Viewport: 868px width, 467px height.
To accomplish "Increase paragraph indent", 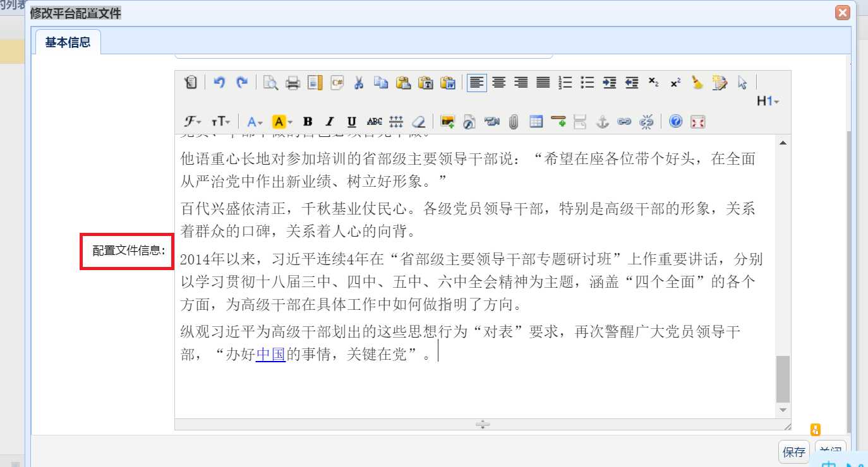I will point(610,83).
